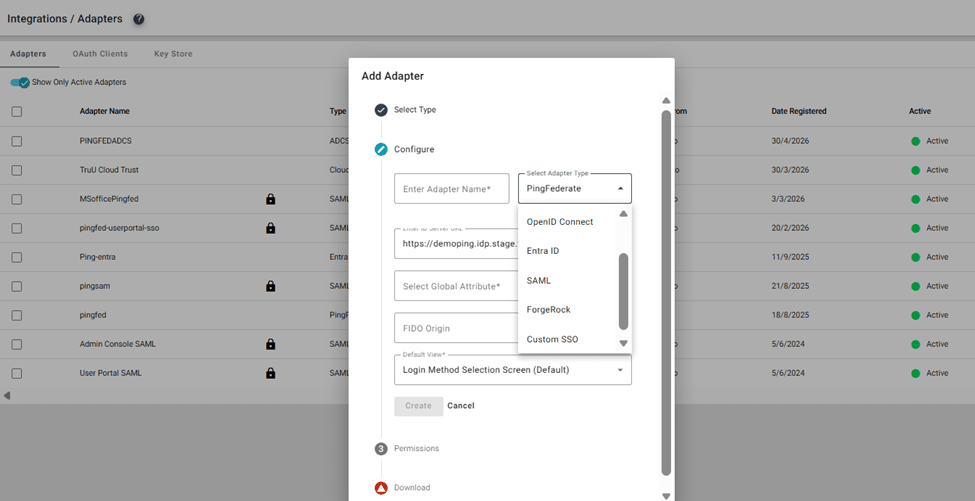Click the lock icon in Admin Console SAML row
This screenshot has width=975, height=501.
pyautogui.click(x=270, y=344)
